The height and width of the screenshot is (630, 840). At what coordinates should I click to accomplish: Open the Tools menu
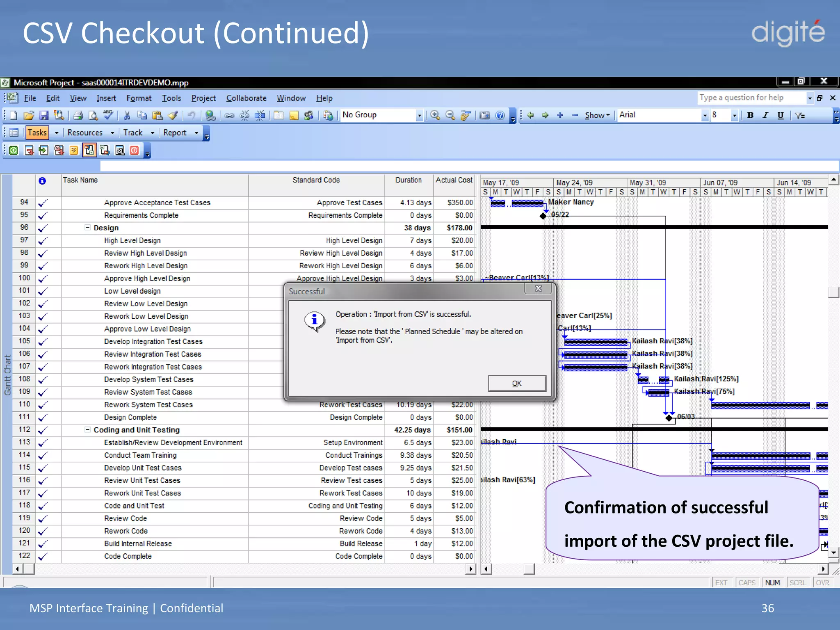coord(171,98)
